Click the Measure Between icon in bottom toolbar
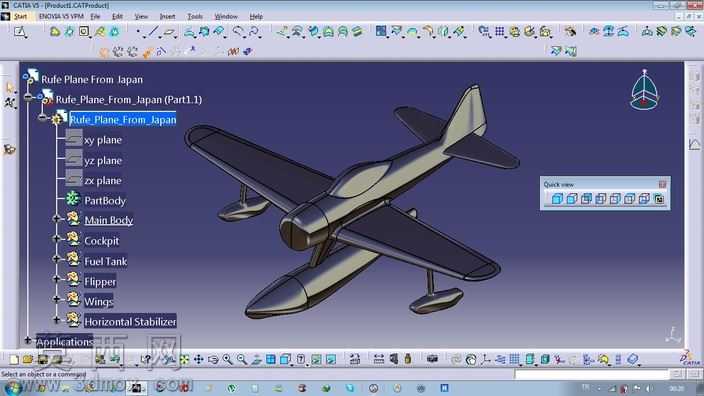The image size is (704, 396). [378, 359]
